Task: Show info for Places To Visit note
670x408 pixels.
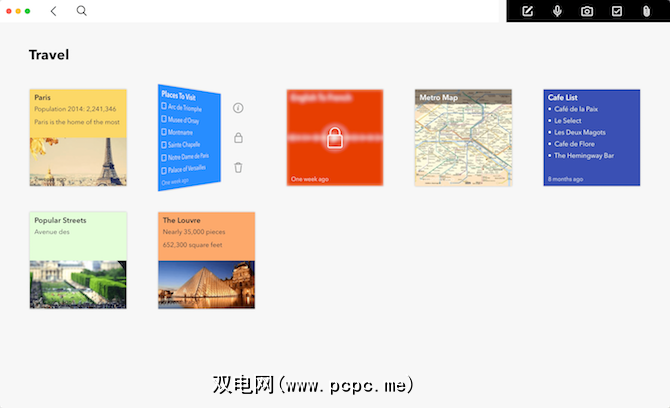Action: coord(238,108)
